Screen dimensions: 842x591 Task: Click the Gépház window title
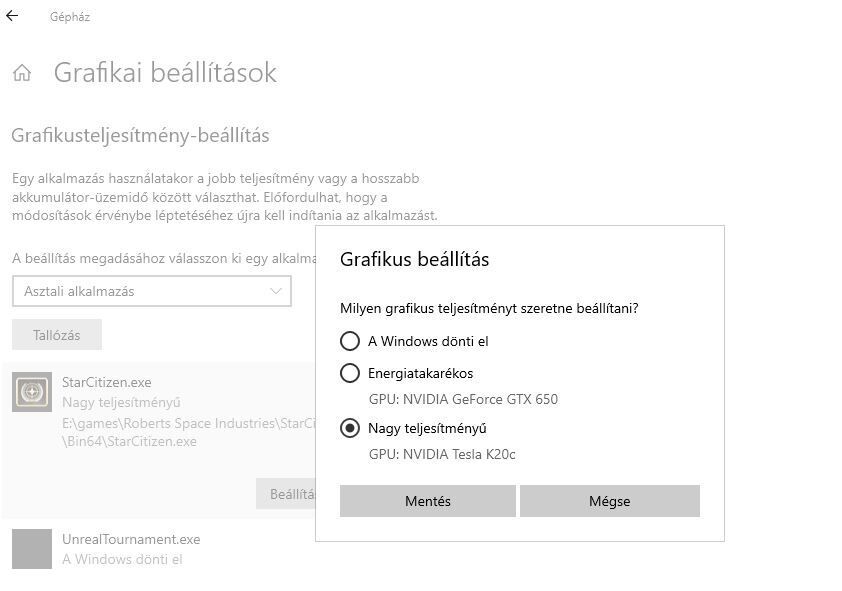[x=70, y=17]
